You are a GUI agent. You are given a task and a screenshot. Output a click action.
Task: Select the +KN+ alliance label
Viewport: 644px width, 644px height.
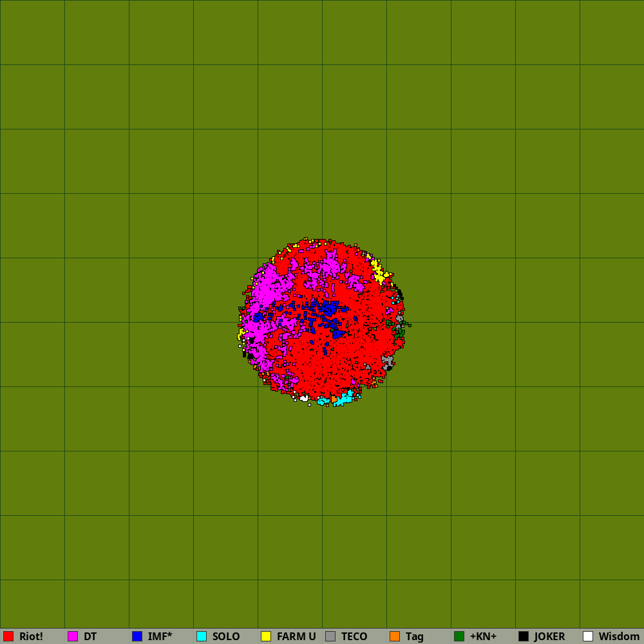483,636
